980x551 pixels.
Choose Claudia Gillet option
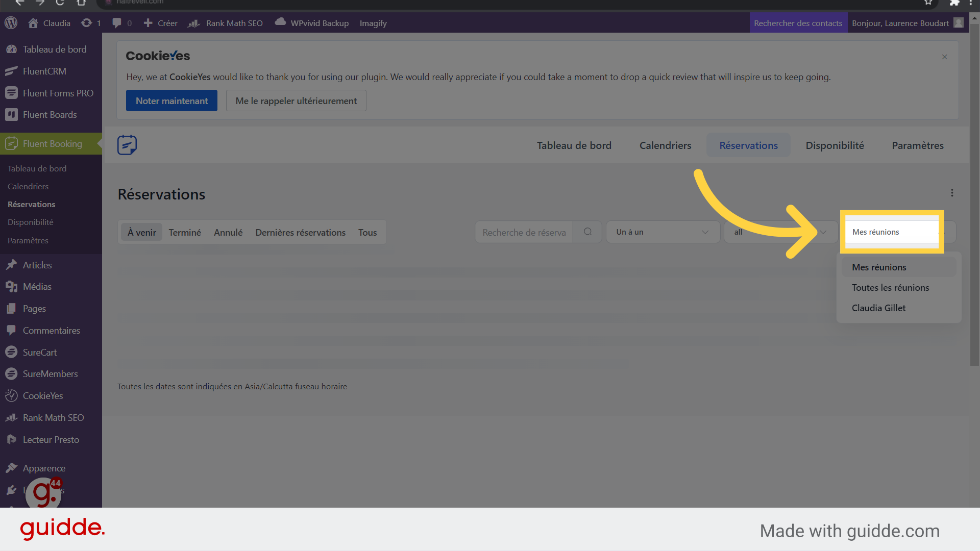coord(899,308)
